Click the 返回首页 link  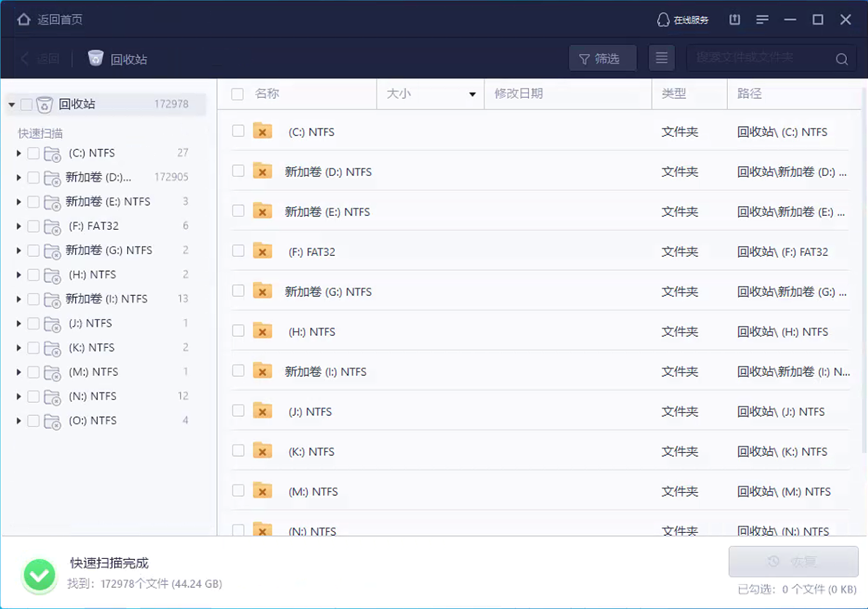point(59,20)
